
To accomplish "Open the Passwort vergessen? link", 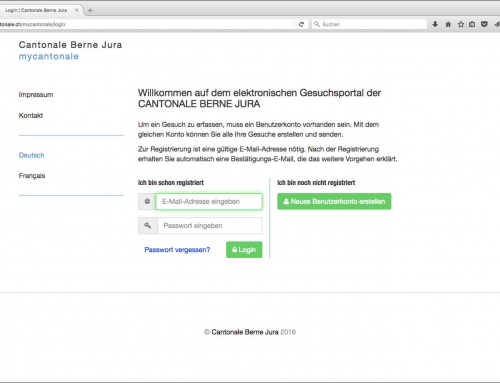I will (177, 250).
